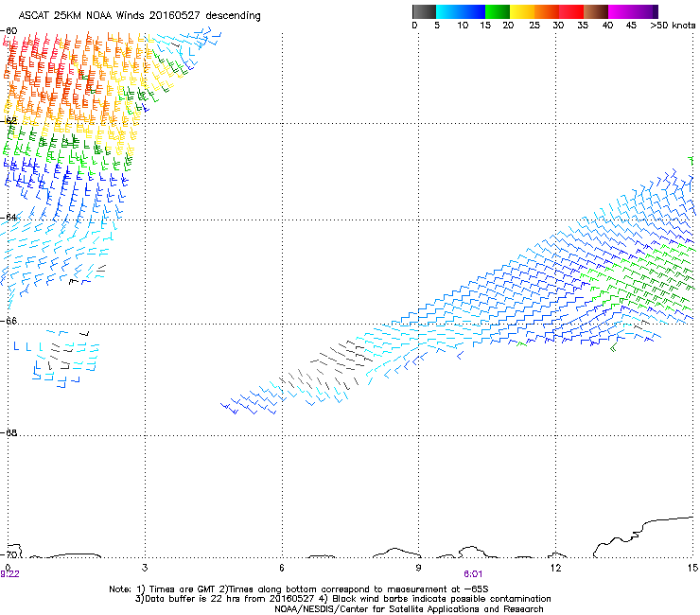
Task: Click the purple pass time '9:22'
Action: coord(9,574)
